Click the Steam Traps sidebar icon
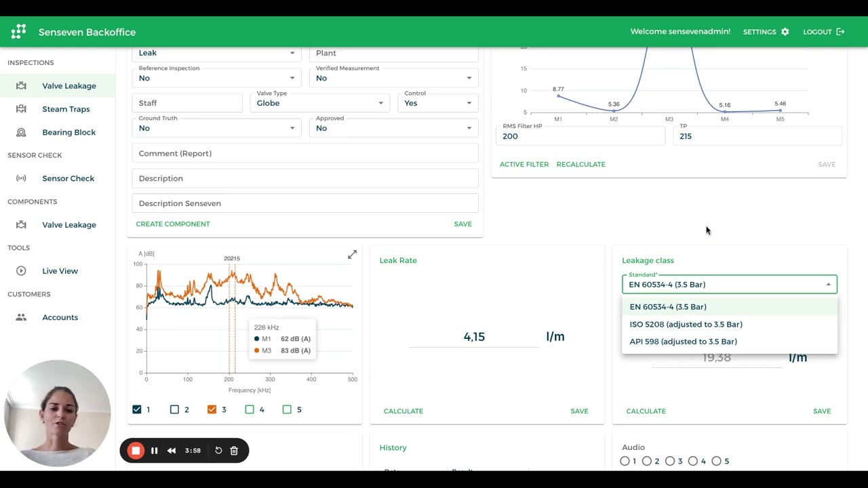The height and width of the screenshot is (488, 868). 21,109
